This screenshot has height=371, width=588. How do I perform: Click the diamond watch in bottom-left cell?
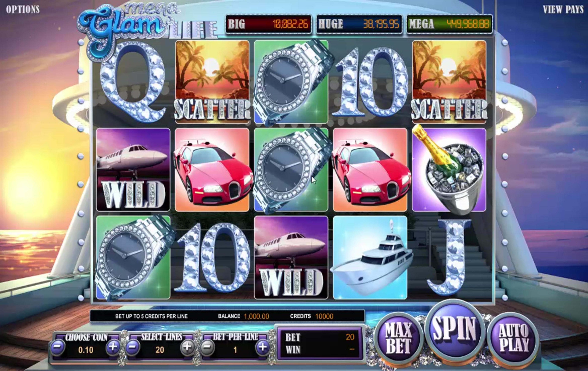click(x=133, y=257)
